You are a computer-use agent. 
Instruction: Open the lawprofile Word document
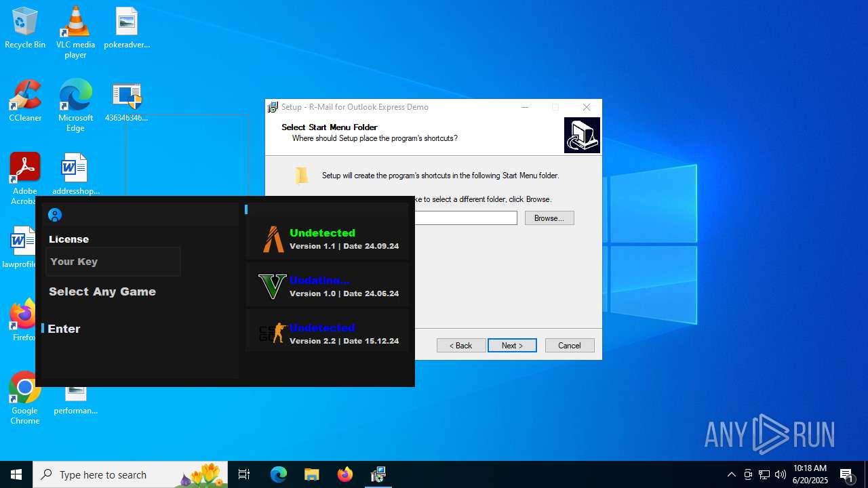point(20,247)
